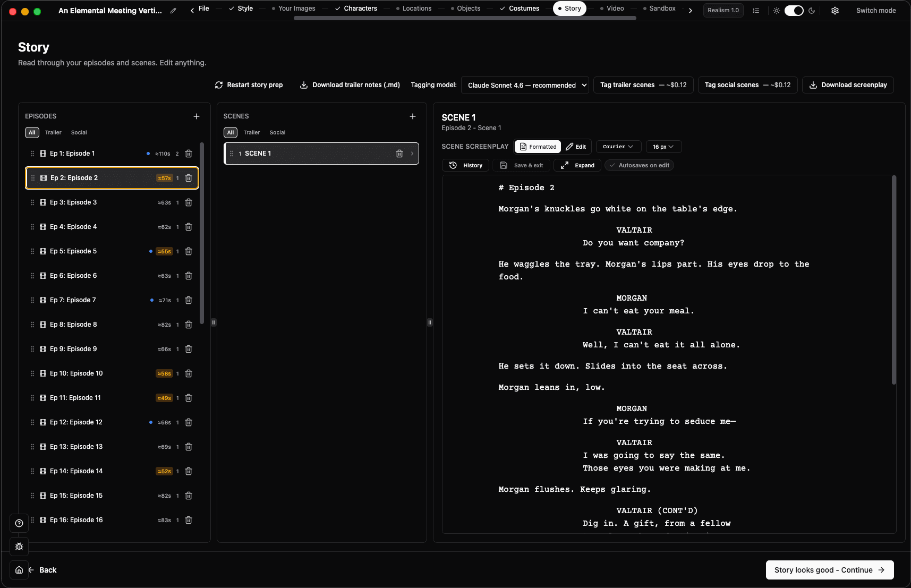
Task: Open the settings gear icon
Action: pos(835,11)
